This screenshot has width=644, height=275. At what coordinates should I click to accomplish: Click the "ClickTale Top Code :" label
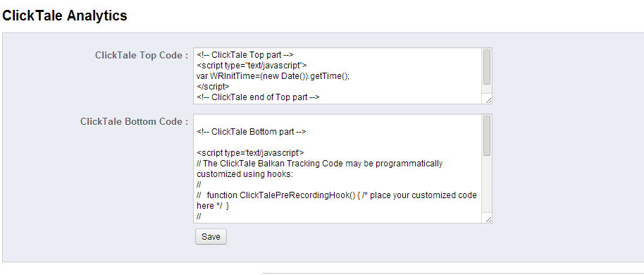tap(142, 56)
